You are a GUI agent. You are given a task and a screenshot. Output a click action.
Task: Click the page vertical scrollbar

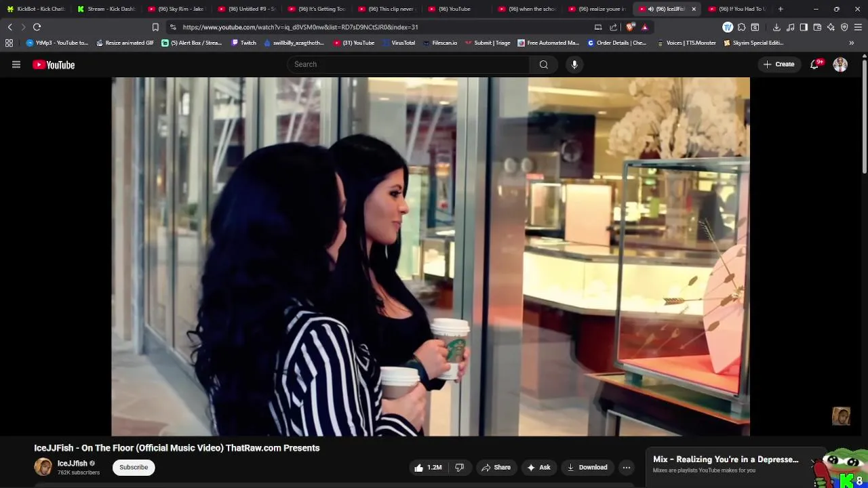pyautogui.click(x=864, y=115)
